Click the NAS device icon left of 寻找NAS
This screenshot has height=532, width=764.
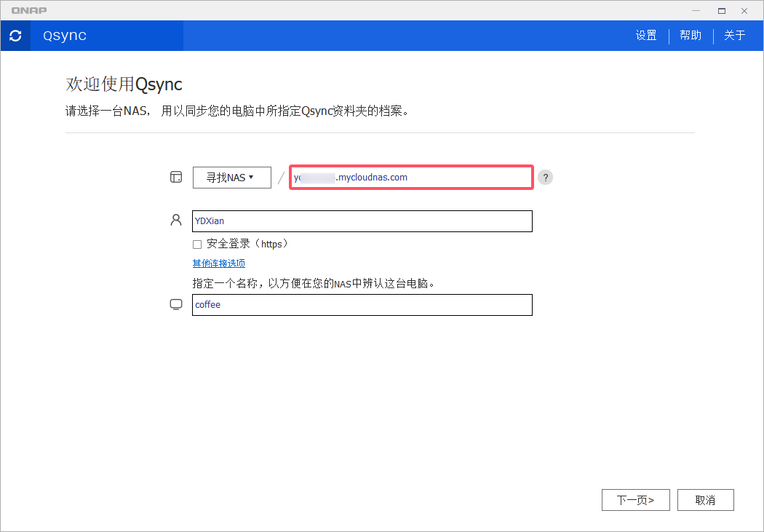click(176, 177)
